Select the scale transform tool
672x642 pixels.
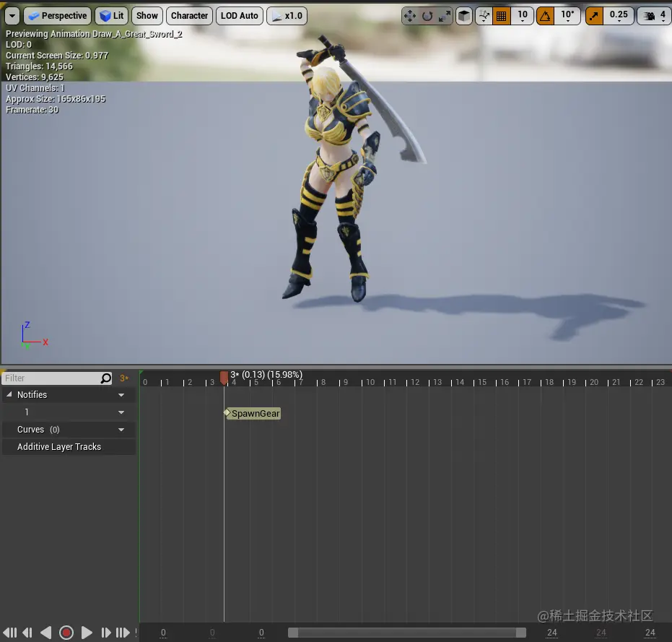click(x=445, y=17)
